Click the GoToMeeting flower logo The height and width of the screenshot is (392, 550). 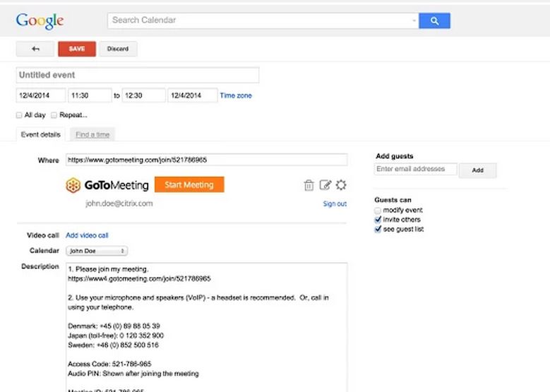[73, 185]
